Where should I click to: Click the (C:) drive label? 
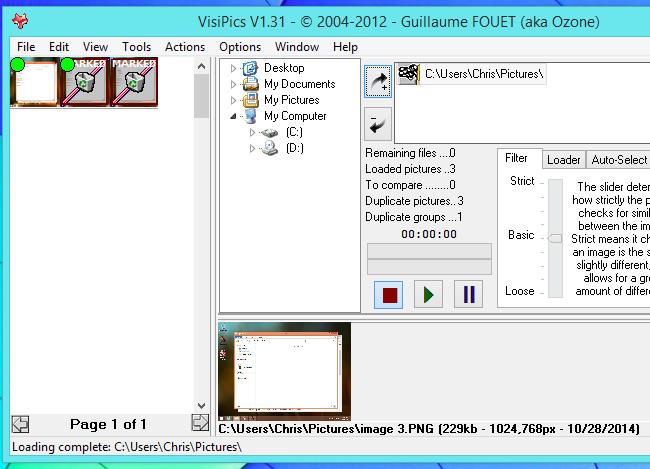coord(294,133)
